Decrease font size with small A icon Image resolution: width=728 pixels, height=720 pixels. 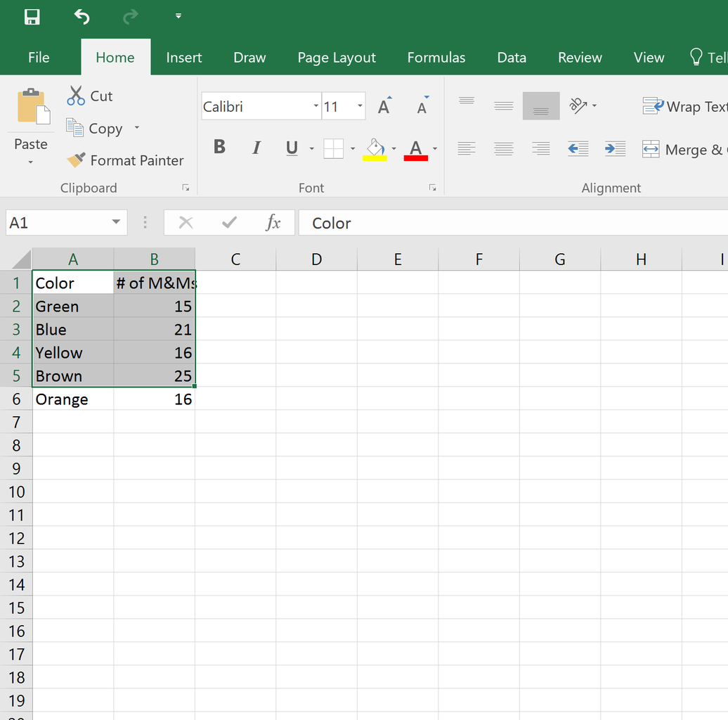[x=422, y=106]
